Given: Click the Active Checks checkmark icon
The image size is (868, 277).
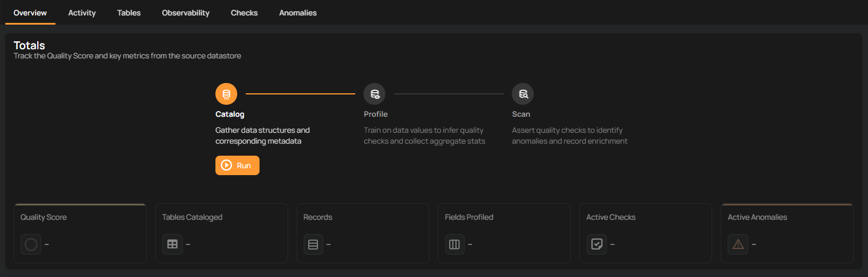Looking at the screenshot, I should click(x=596, y=244).
